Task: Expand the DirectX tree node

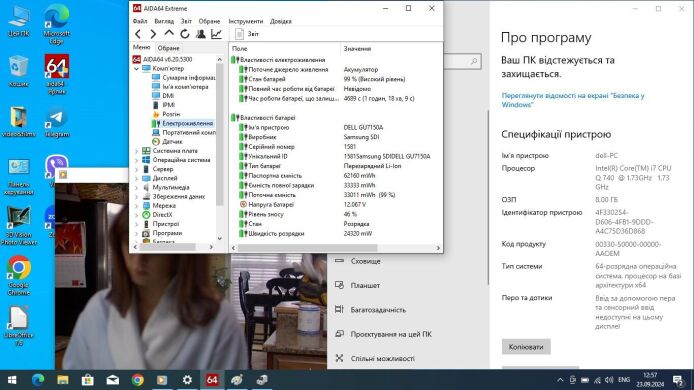Action: tap(136, 215)
